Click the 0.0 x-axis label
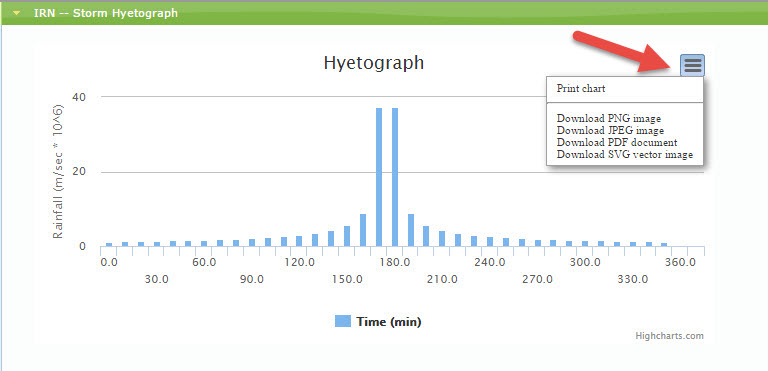The width and height of the screenshot is (768, 371). click(109, 262)
